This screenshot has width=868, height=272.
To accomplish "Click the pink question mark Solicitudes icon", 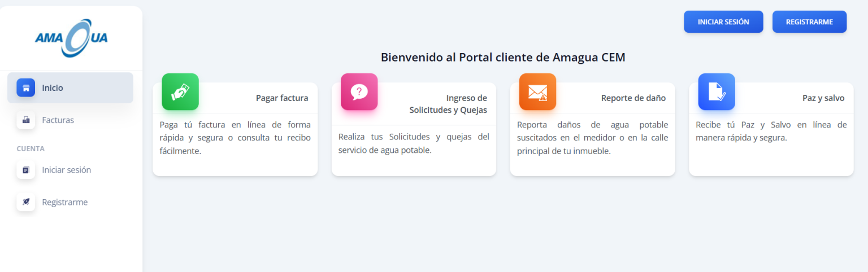I will click(x=359, y=91).
